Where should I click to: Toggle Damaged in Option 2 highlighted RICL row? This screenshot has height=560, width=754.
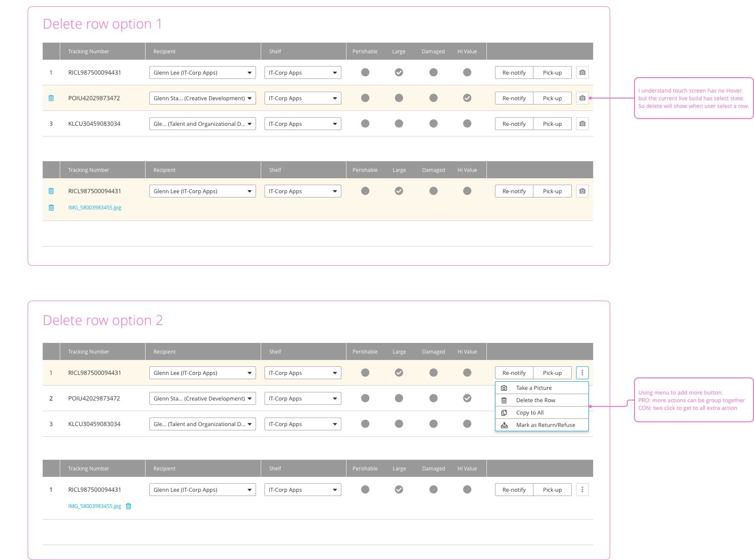coord(434,373)
